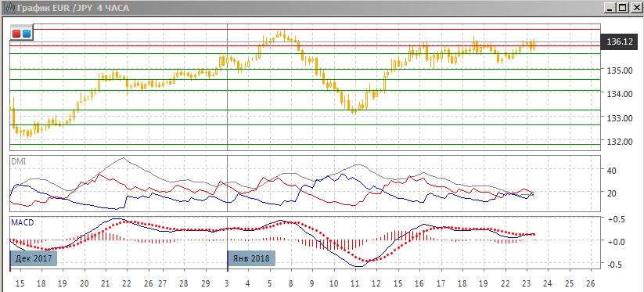Click the red square button on chart
The width and height of the screenshot is (644, 292).
click(16, 34)
